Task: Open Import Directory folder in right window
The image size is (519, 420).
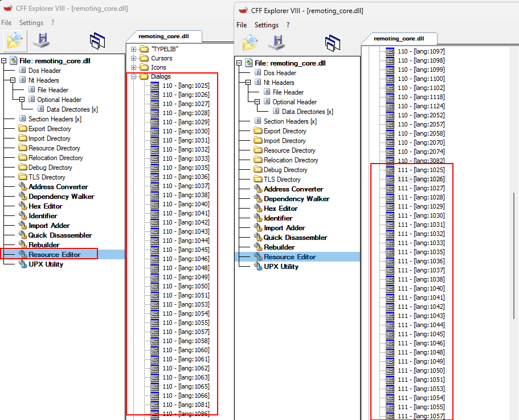Action: coord(285,141)
